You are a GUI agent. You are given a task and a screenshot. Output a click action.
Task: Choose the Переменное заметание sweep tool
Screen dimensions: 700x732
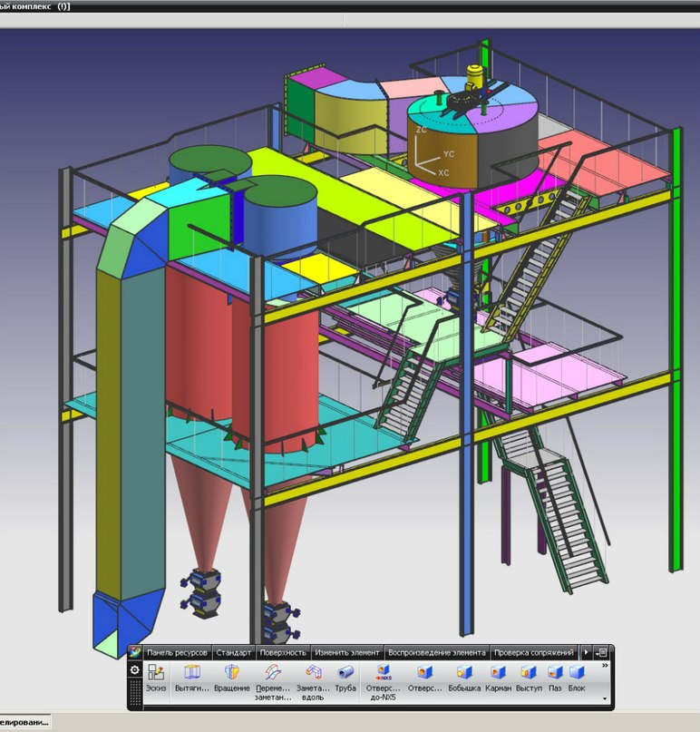coord(273,682)
